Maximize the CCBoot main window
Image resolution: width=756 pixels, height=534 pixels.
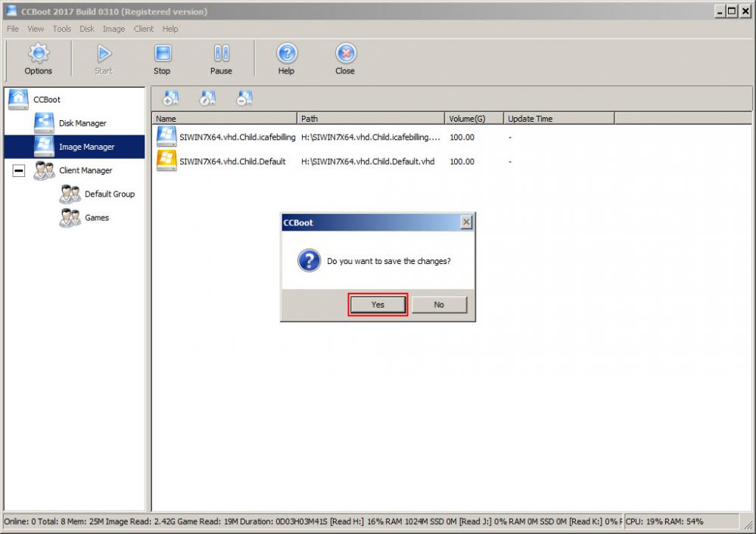732,11
